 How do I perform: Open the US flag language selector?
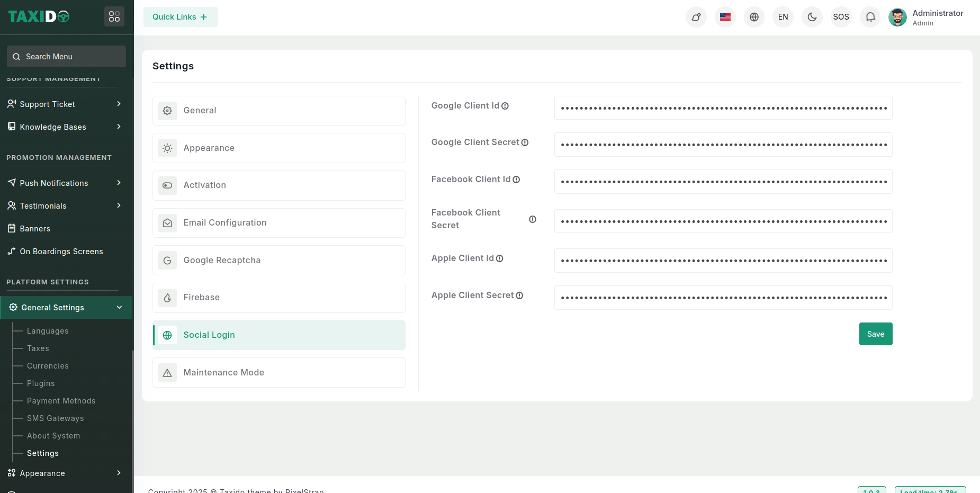coord(725,17)
